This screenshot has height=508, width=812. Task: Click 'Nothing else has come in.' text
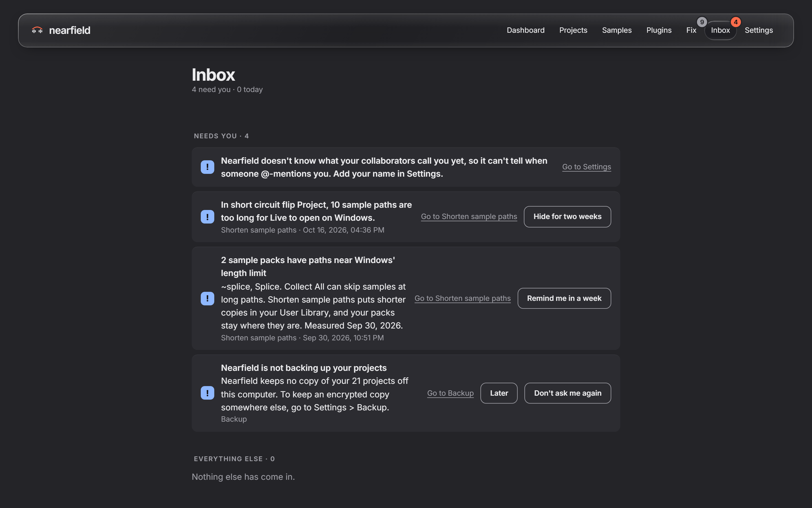point(243,477)
